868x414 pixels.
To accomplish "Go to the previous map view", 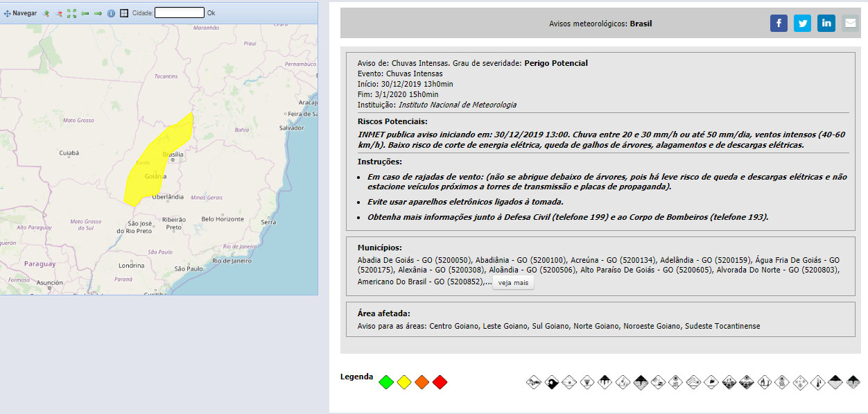I will click(85, 13).
